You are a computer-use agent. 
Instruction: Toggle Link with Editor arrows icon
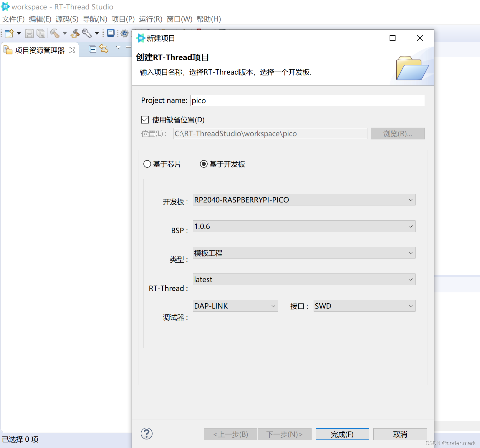point(104,49)
